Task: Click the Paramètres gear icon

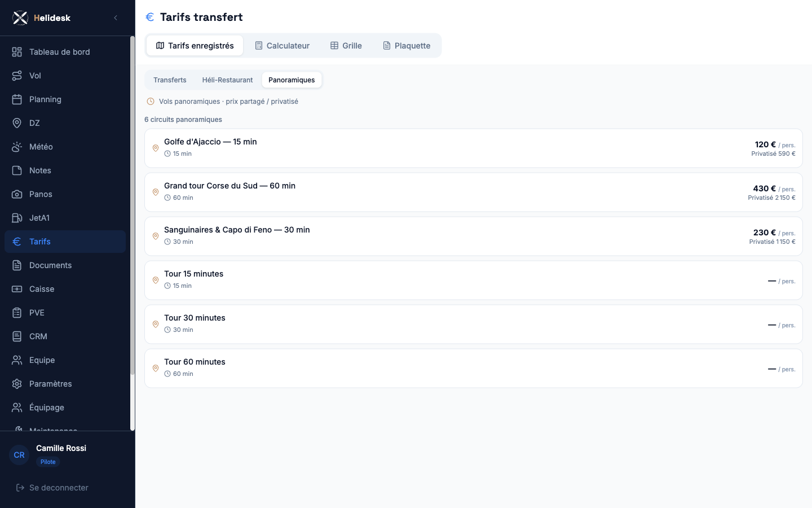Action: coord(17,384)
